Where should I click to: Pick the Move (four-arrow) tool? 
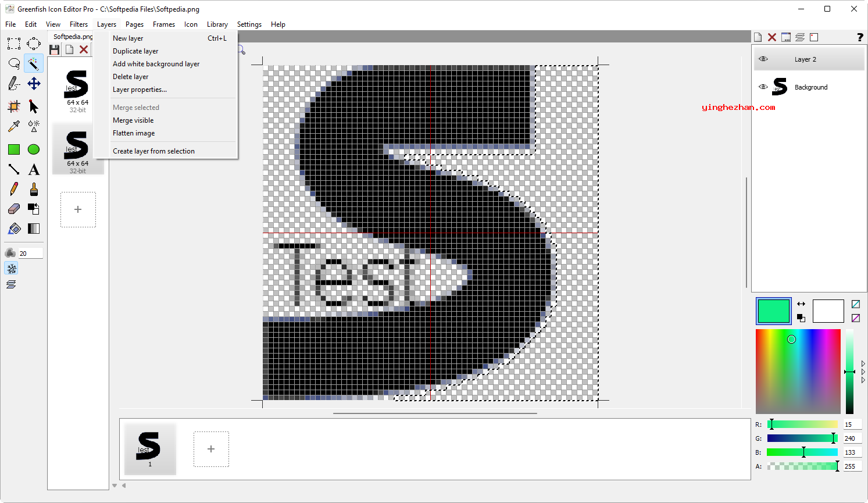tap(34, 83)
